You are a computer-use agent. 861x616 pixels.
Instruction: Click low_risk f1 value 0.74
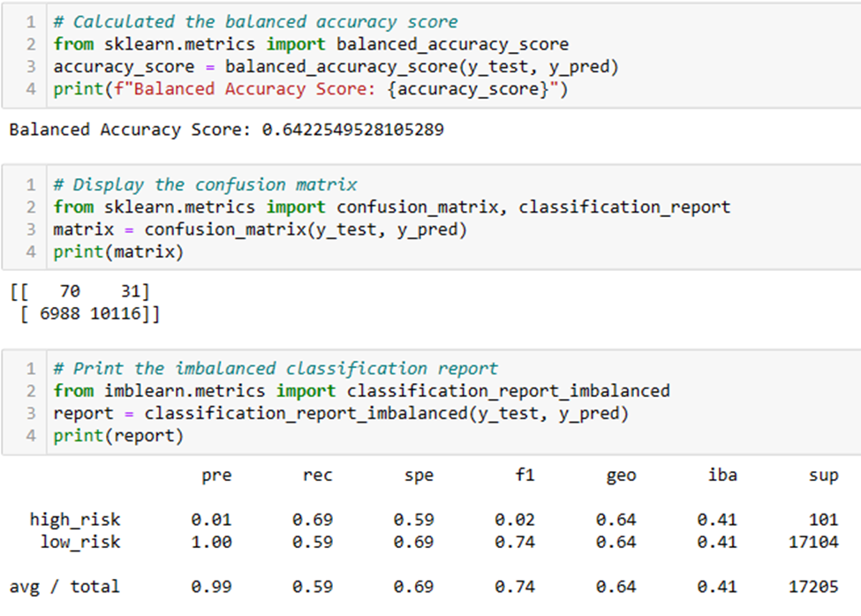[515, 542]
